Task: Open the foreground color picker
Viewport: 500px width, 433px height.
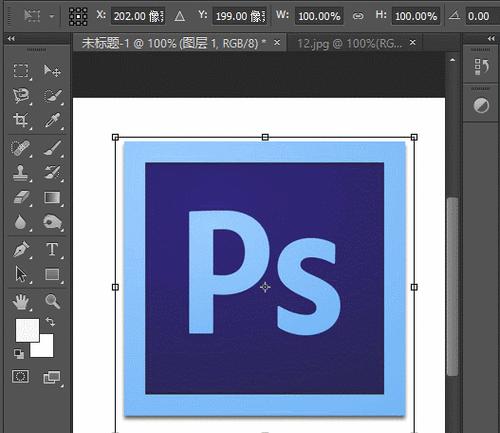Action: pos(27,329)
